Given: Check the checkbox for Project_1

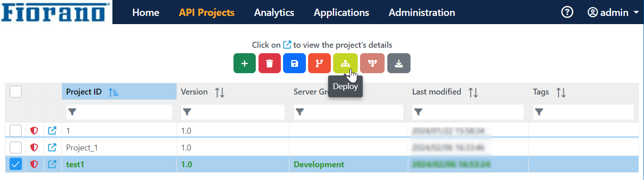Looking at the screenshot, I should click(16, 147).
